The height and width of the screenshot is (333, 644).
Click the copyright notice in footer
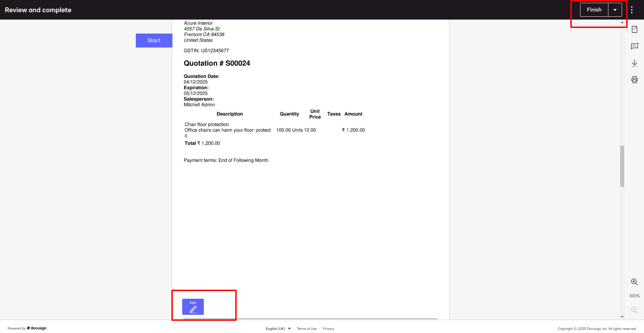pos(597,329)
